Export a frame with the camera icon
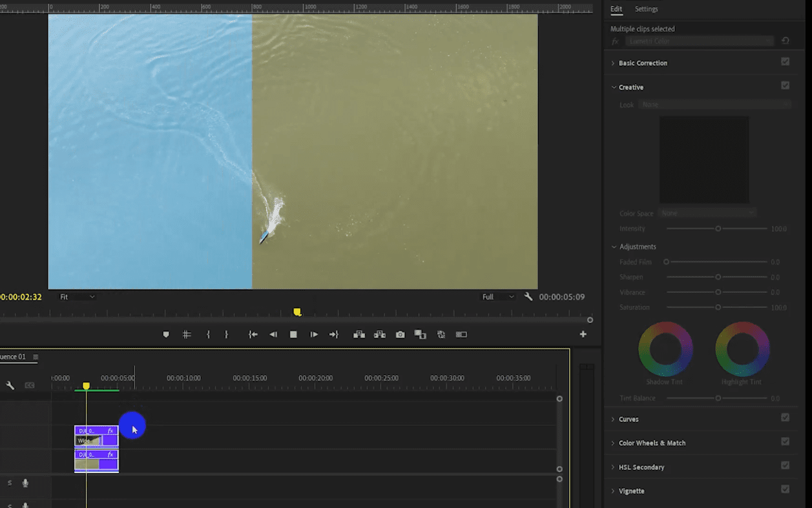 [401, 334]
